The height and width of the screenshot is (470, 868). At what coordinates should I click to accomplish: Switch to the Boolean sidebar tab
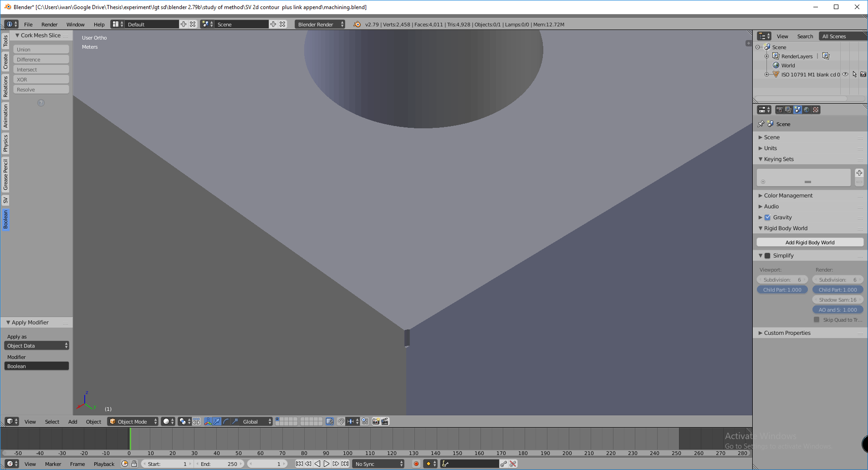(5, 219)
